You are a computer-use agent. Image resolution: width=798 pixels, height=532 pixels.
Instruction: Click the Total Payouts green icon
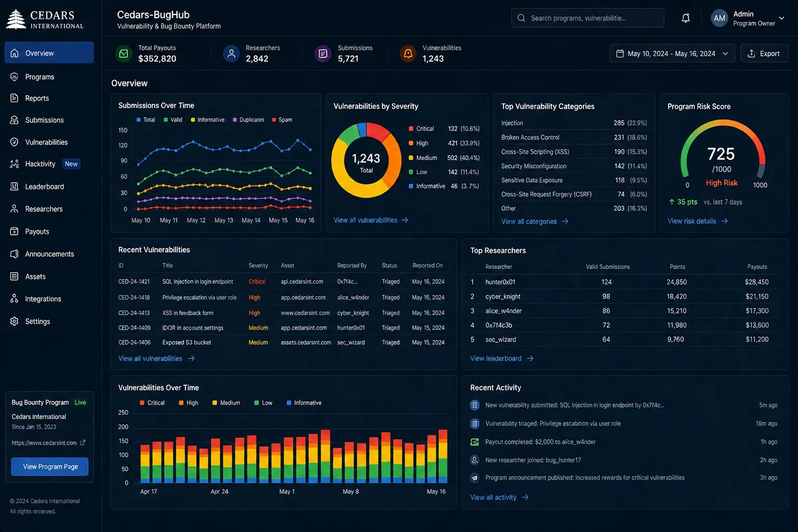(124, 54)
